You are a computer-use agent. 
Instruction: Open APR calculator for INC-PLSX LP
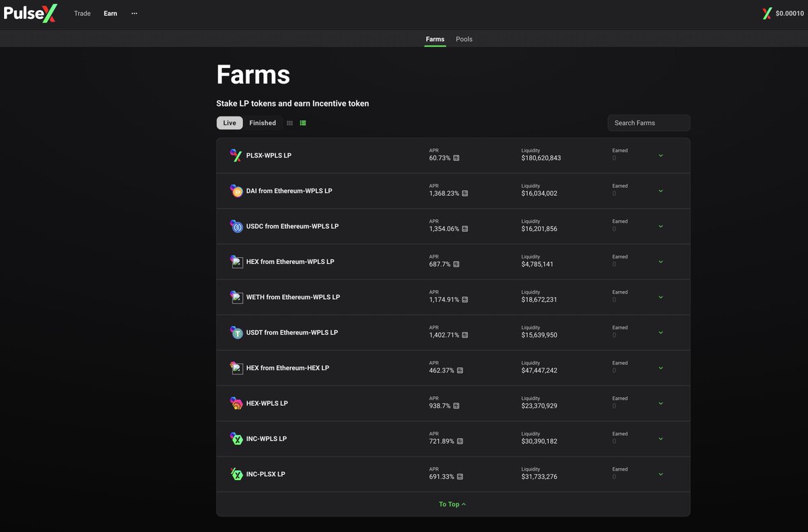(460, 477)
